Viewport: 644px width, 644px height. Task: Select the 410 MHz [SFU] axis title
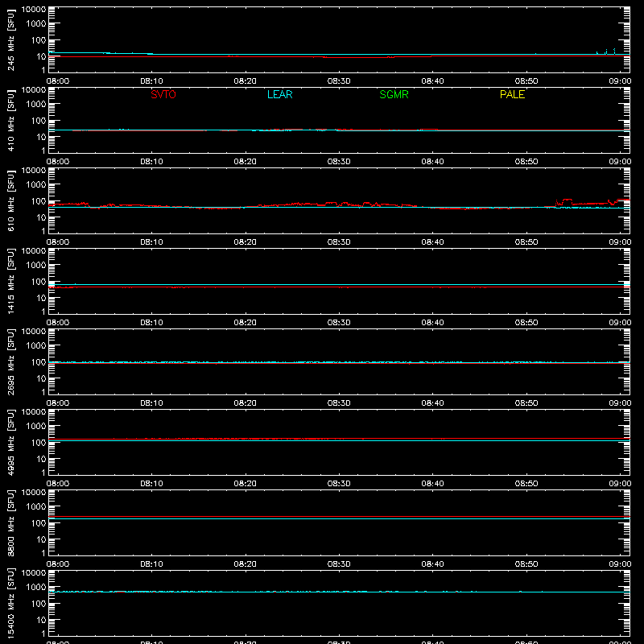click(10, 120)
